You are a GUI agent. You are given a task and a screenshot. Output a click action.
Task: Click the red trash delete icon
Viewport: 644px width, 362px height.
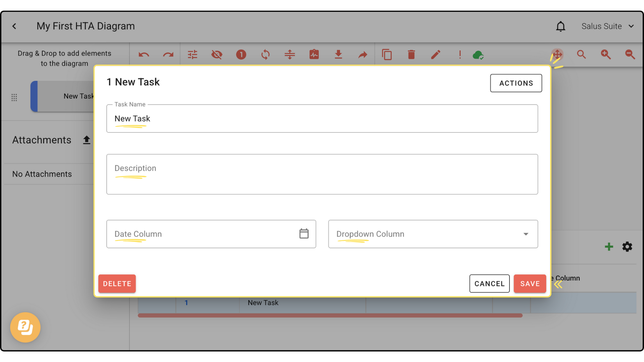[411, 55]
